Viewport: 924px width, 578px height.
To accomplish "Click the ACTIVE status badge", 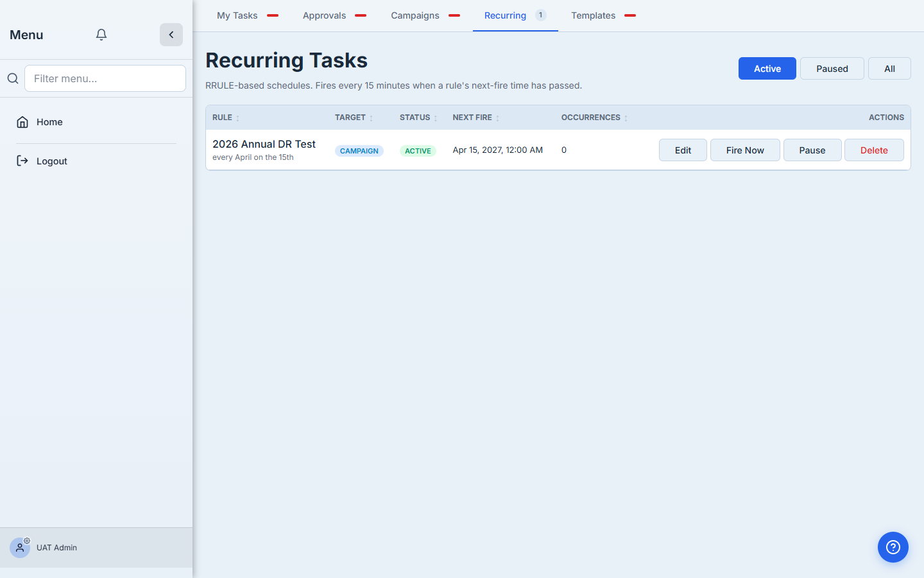I will (x=418, y=151).
